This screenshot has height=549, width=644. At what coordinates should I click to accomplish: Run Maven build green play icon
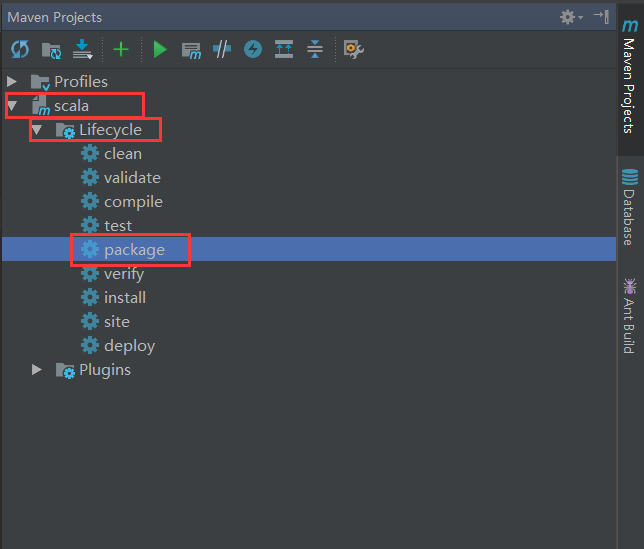click(159, 50)
